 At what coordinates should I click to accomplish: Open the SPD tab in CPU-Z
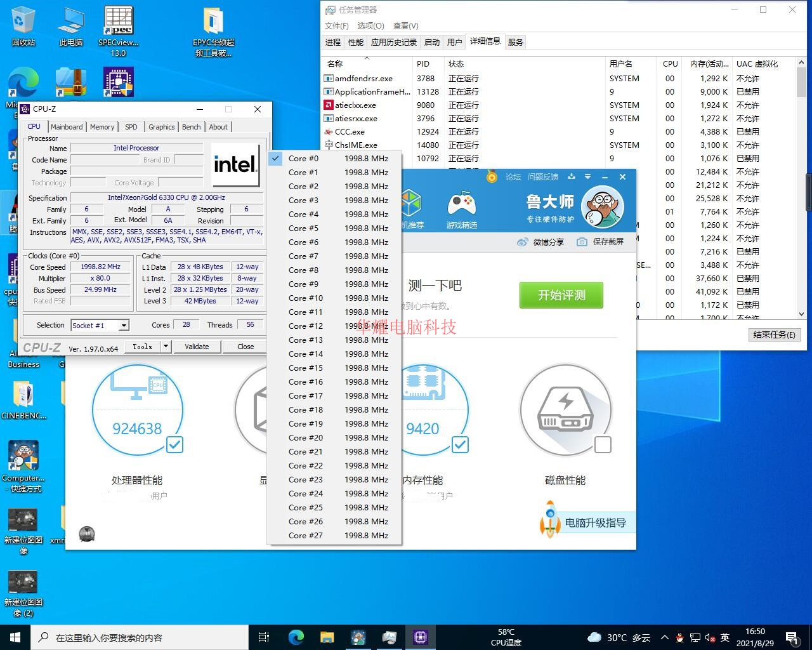click(131, 127)
